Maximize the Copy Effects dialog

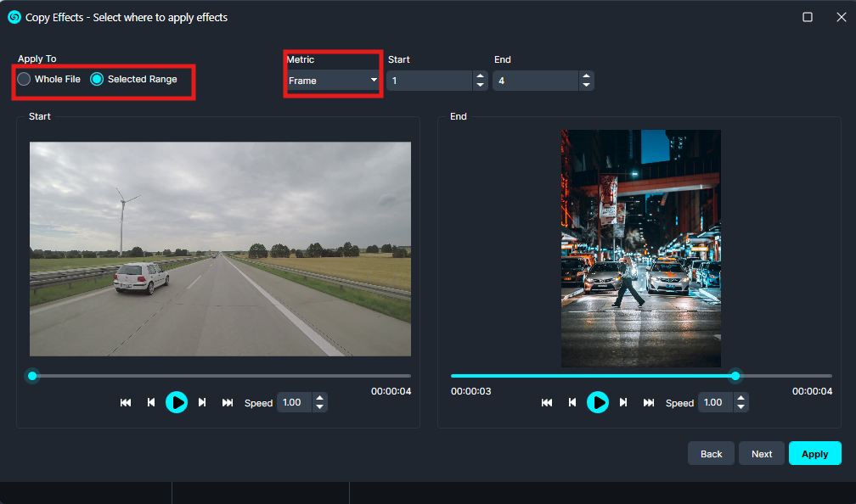click(x=808, y=17)
